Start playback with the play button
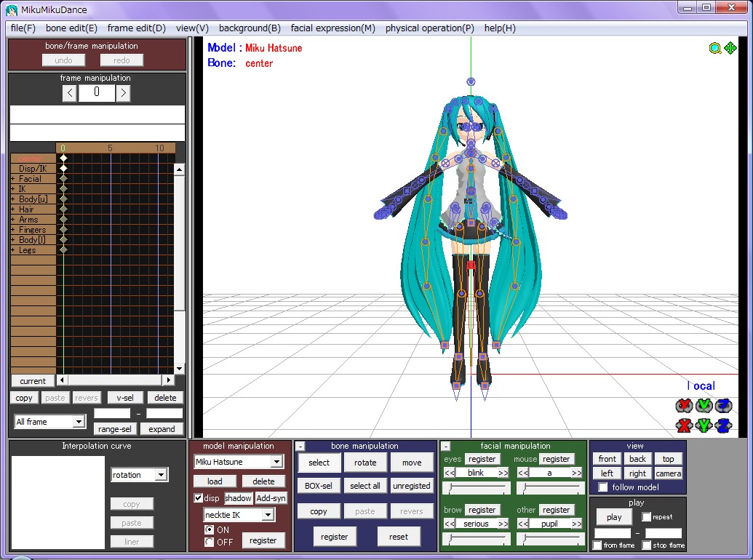Viewport: 753px width, 560px height. point(614,517)
